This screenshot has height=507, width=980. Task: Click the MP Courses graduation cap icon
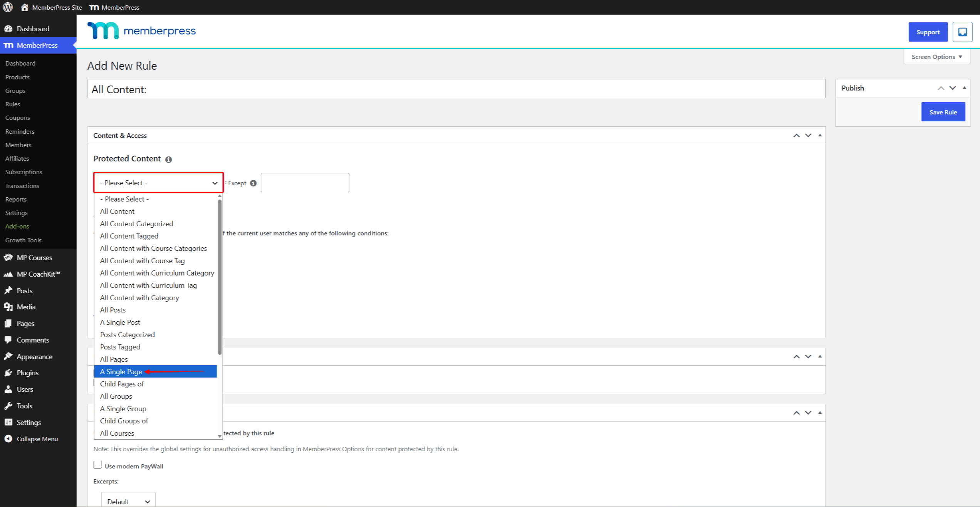[x=8, y=257]
